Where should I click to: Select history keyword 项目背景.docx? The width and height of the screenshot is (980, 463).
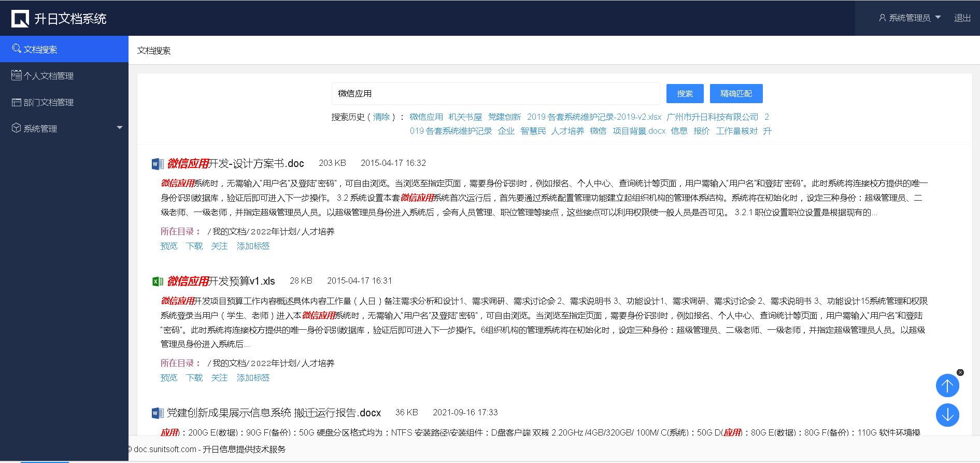pos(639,131)
